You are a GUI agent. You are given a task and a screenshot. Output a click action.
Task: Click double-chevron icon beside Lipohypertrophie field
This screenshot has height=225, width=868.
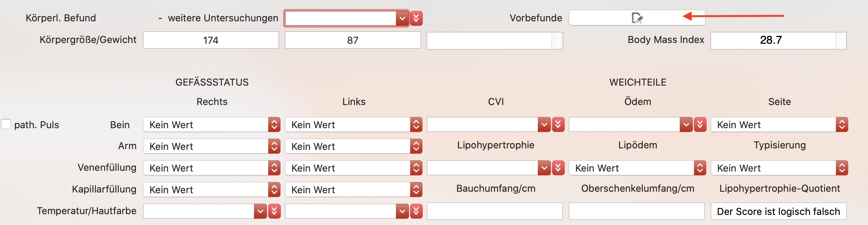click(x=558, y=168)
